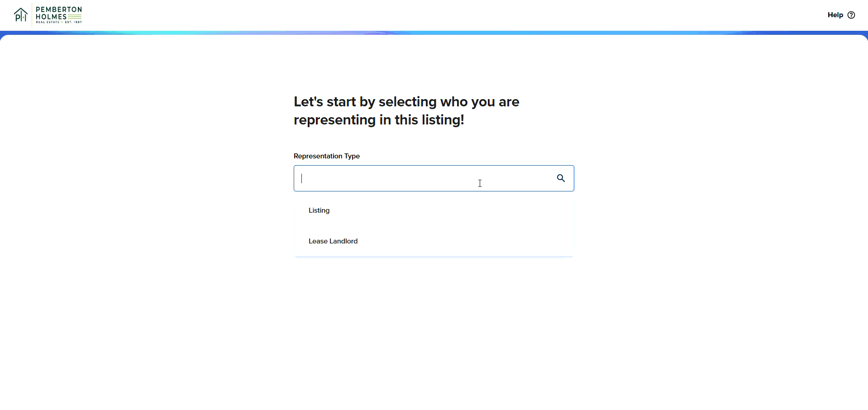Click the magnifying glass search icon
The image size is (868, 410).
tap(561, 178)
